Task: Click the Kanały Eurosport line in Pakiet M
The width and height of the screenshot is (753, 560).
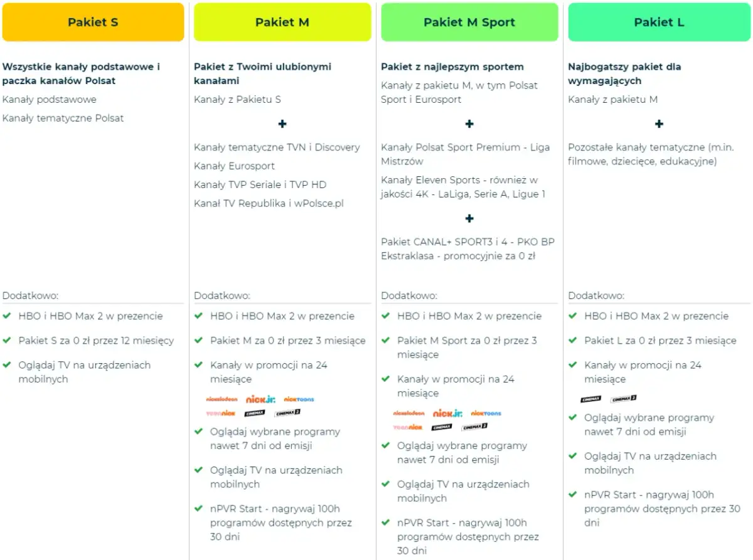Action: tap(235, 166)
